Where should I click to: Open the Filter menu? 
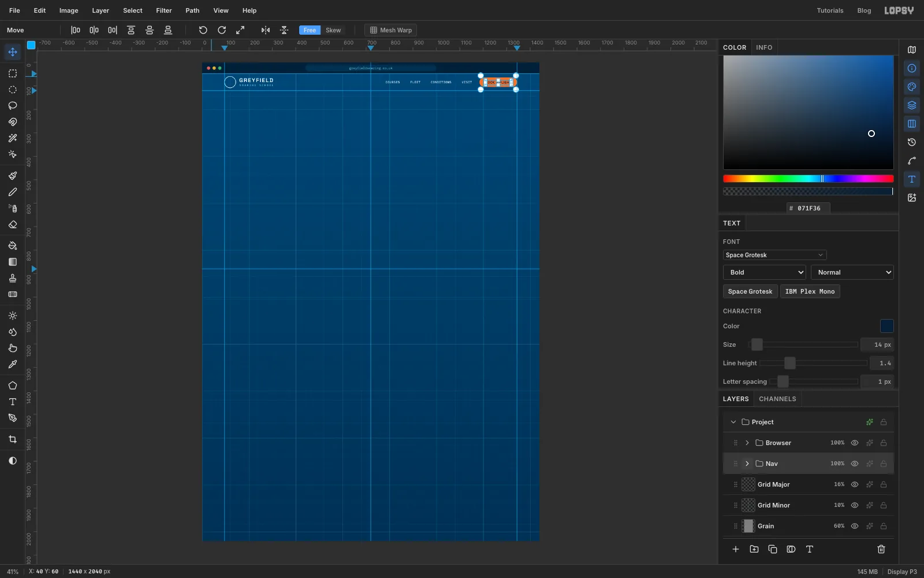[x=164, y=10]
